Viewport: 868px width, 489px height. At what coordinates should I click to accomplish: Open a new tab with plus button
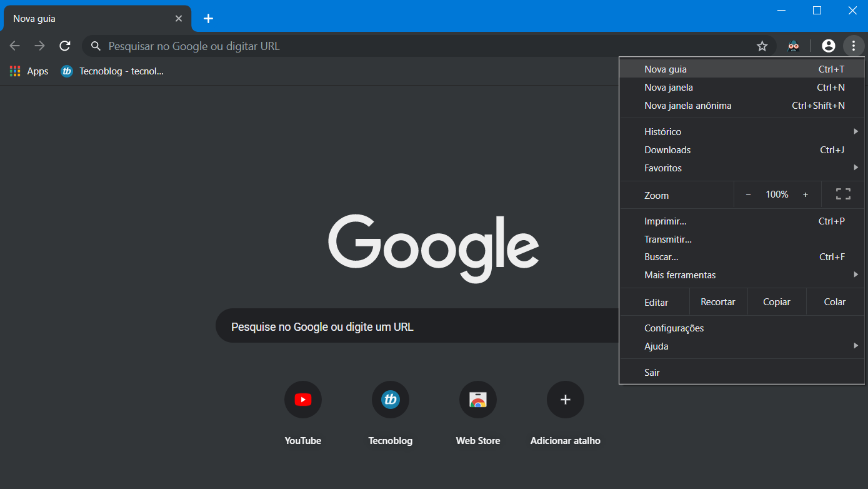(x=209, y=19)
